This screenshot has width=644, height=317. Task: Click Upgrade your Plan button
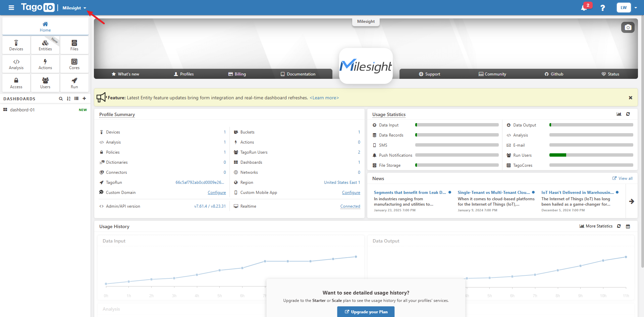point(366,312)
